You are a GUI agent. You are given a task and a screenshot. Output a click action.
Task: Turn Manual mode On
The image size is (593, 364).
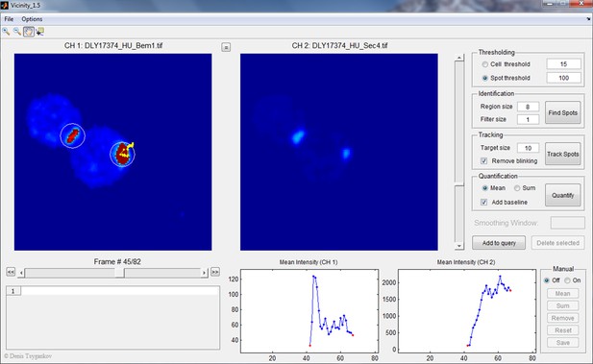click(567, 280)
